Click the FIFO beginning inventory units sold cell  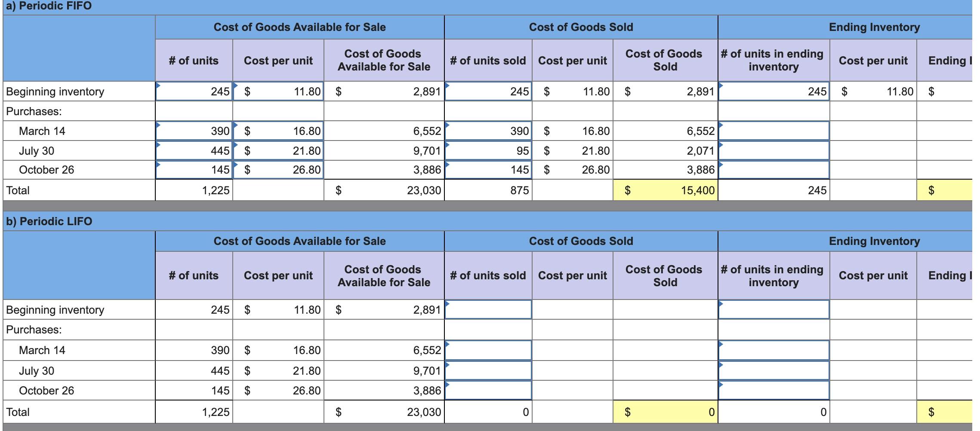tap(488, 91)
